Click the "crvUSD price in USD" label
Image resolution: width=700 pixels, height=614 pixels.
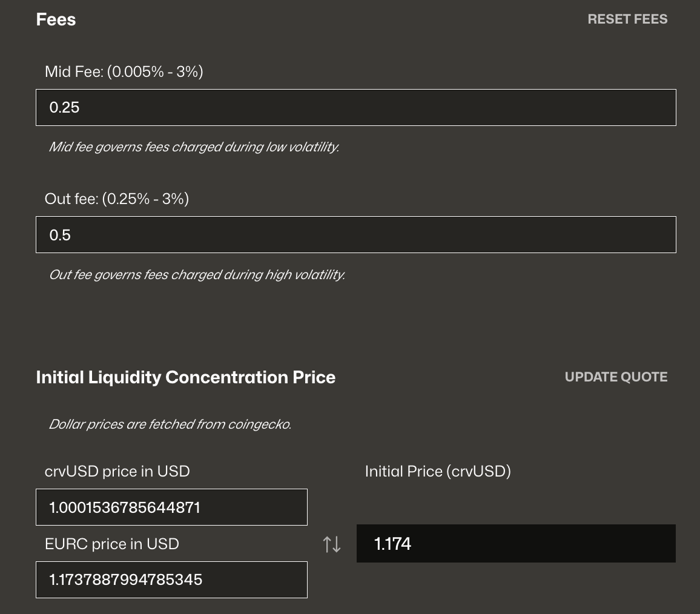coord(117,471)
